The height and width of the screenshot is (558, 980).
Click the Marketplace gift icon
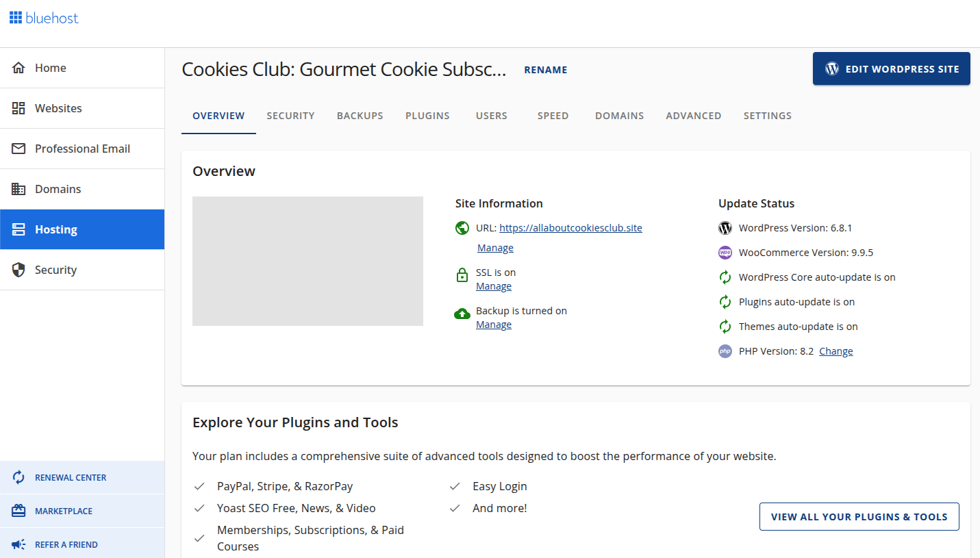tap(18, 511)
